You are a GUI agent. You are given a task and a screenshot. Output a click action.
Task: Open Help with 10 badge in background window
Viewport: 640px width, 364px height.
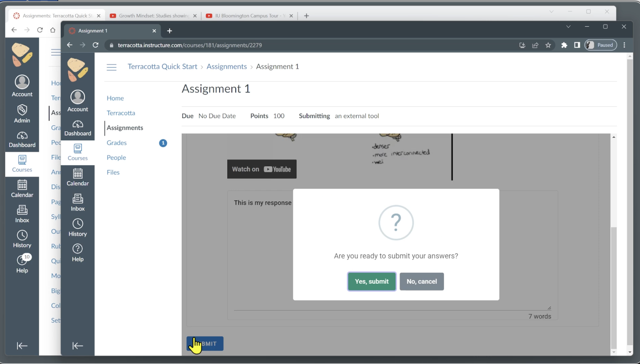[x=22, y=264]
